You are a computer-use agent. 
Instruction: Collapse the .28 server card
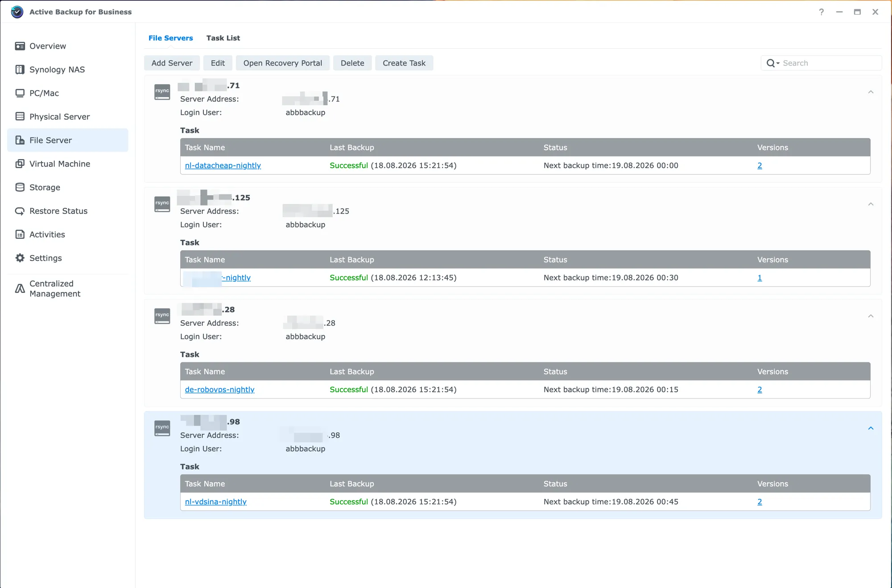click(871, 316)
